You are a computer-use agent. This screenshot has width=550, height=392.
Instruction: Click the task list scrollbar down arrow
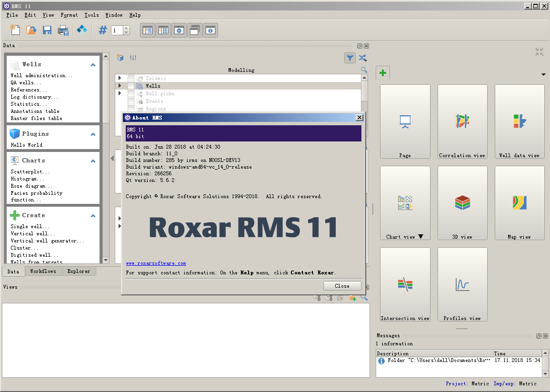pyautogui.click(x=106, y=260)
